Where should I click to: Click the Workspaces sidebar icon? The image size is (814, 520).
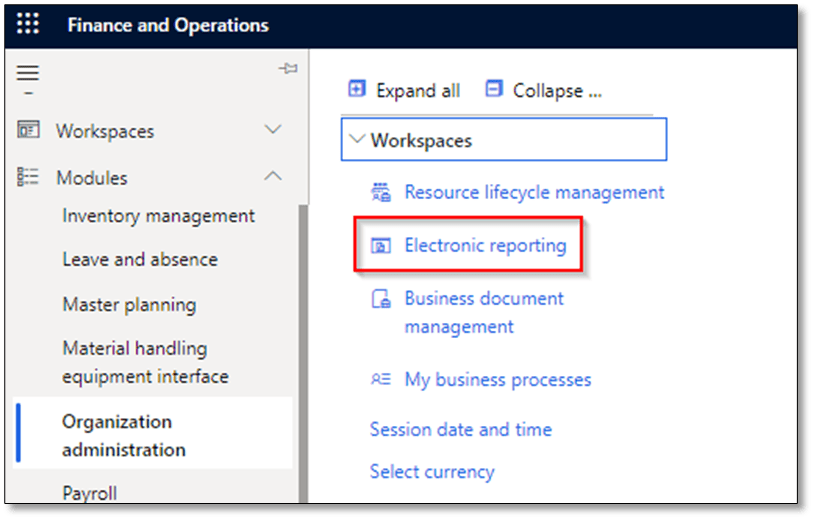coord(28,131)
